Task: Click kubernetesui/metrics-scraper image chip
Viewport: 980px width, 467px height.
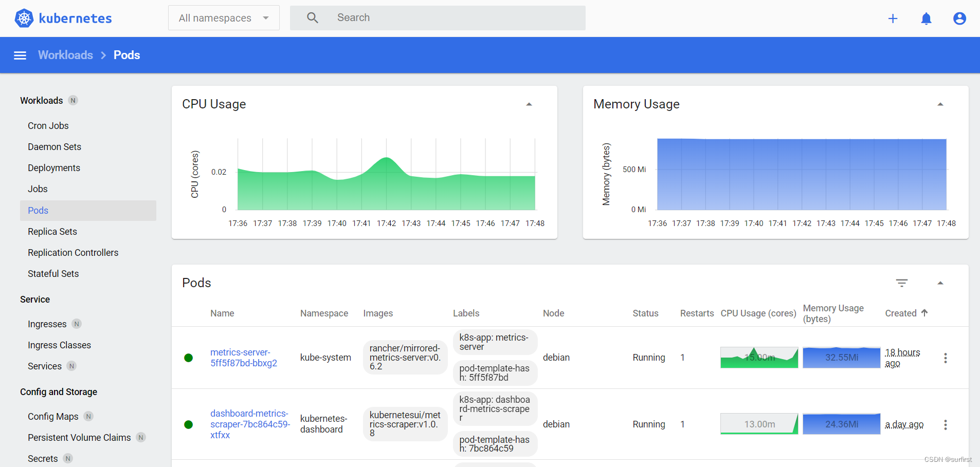Action: pos(405,424)
